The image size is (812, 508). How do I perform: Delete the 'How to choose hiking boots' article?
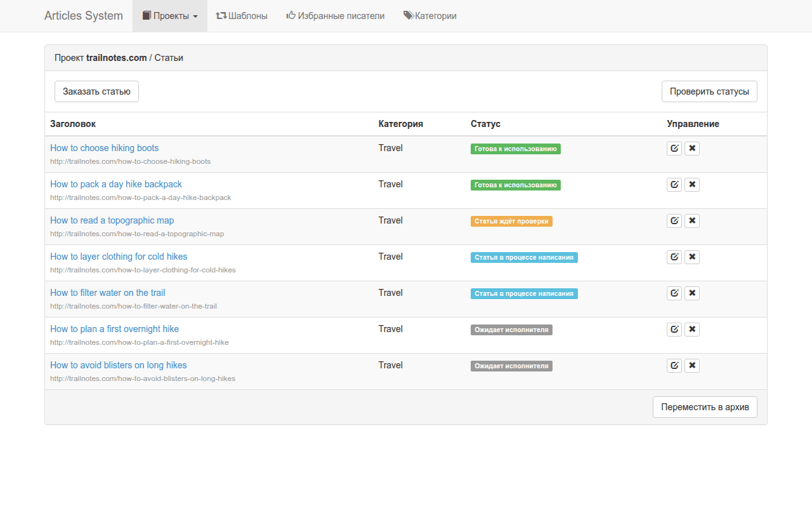[692, 149]
